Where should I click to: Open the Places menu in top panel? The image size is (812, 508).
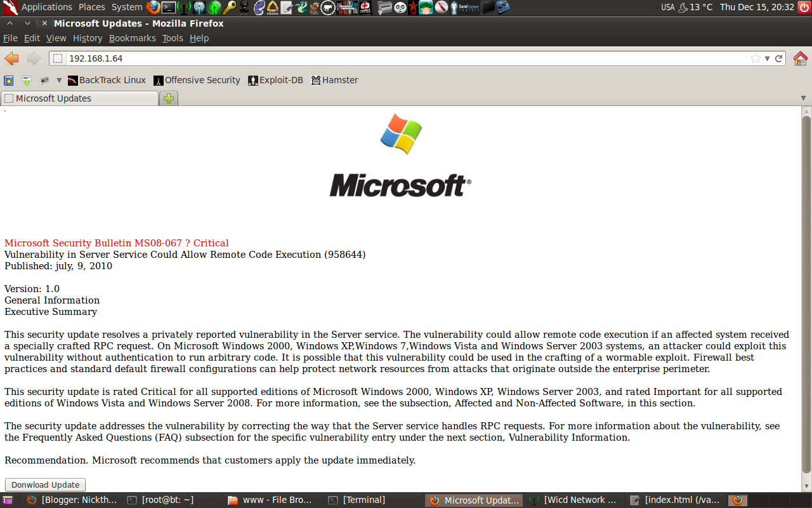[92, 7]
